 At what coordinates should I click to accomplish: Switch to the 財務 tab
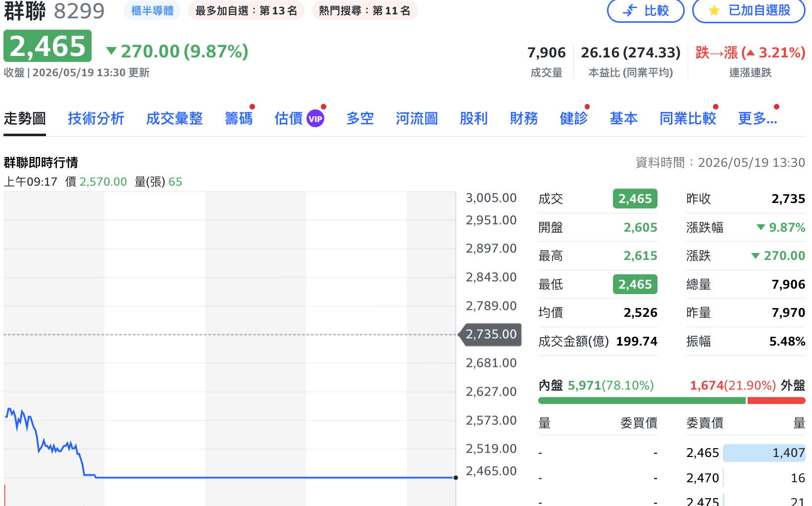click(x=524, y=118)
